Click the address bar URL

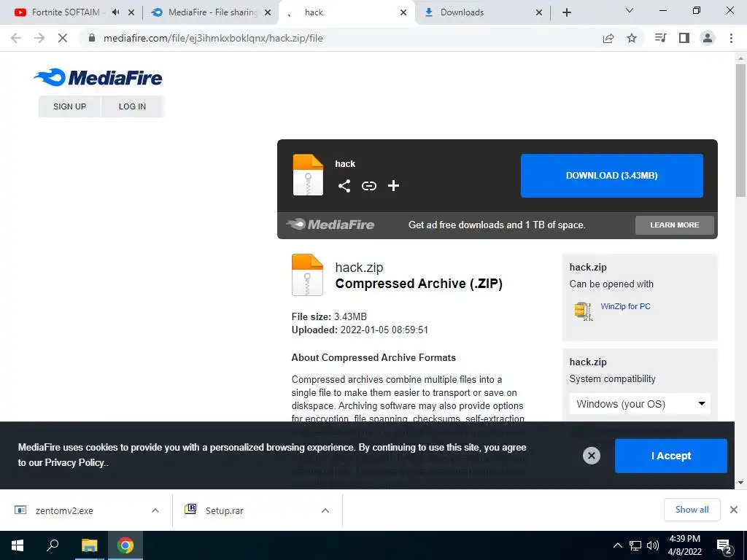[213, 38]
